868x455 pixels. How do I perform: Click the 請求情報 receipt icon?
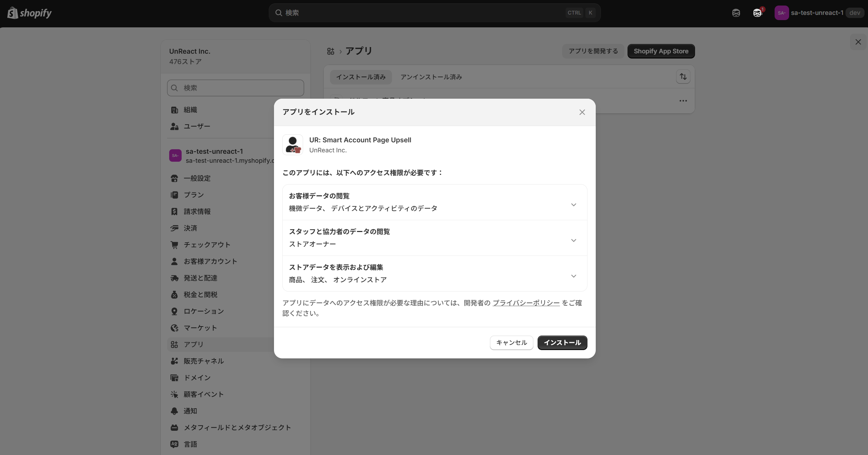pyautogui.click(x=174, y=212)
